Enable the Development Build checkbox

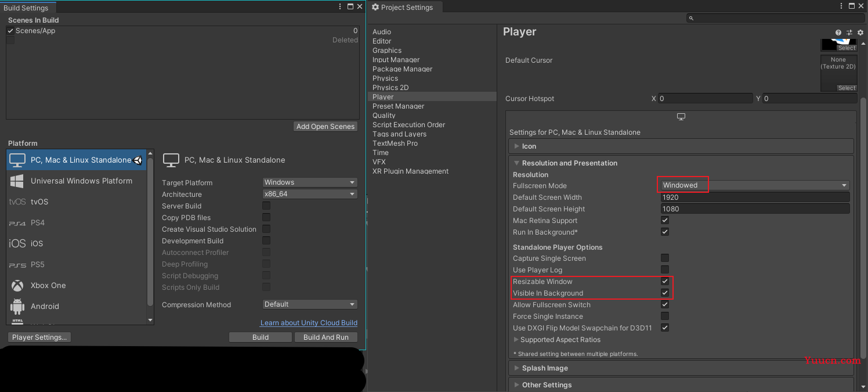(x=266, y=240)
